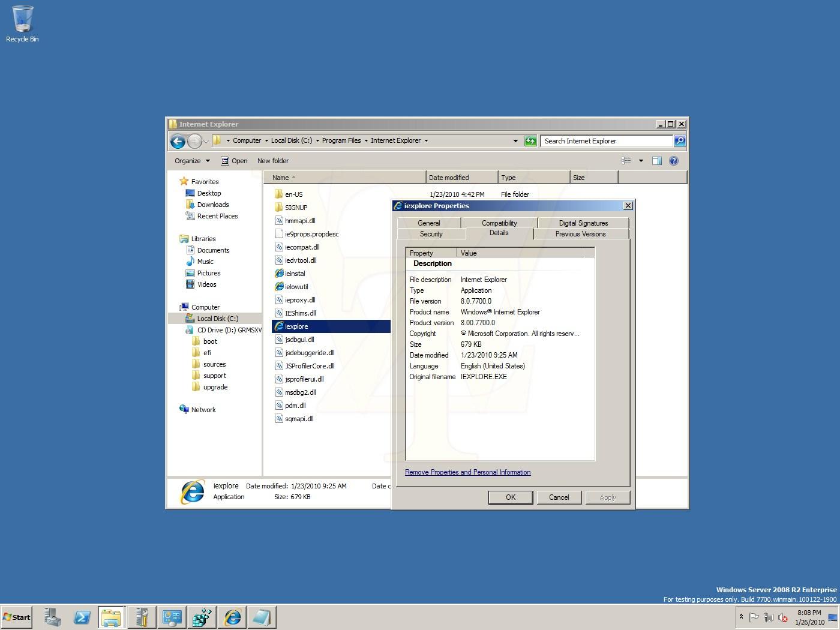The image size is (840, 630).
Task: Click Cancel in iexplore Properties
Action: point(559,497)
